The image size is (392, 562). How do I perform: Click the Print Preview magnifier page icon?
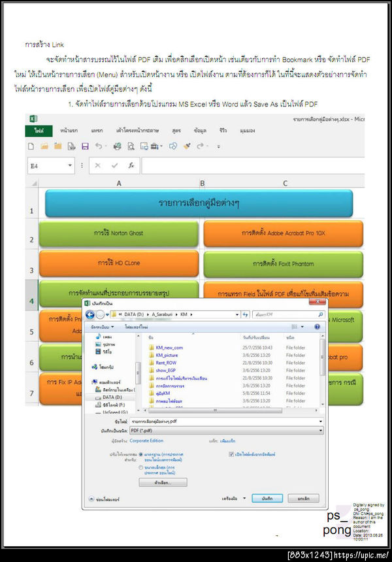click(x=131, y=146)
